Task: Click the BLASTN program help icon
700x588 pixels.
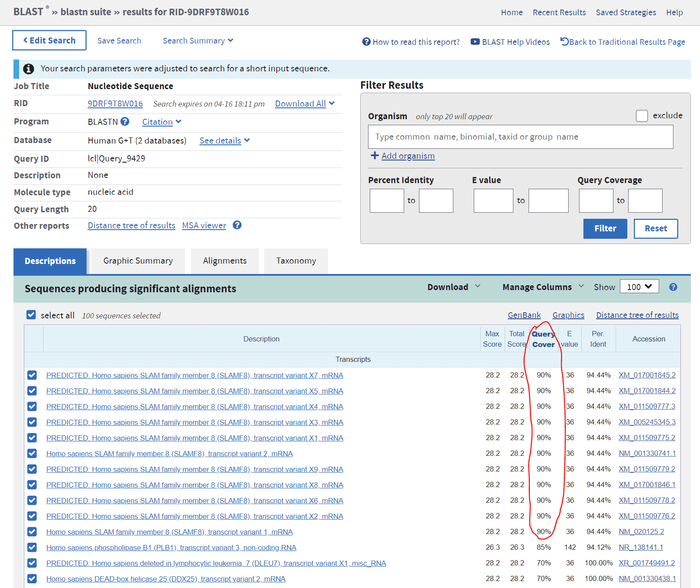Action: (x=125, y=122)
